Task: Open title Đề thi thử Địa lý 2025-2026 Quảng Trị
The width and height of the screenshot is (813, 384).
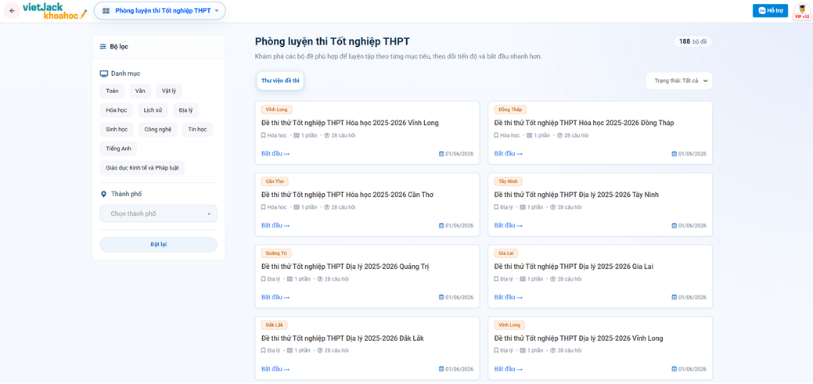Action: click(x=345, y=267)
